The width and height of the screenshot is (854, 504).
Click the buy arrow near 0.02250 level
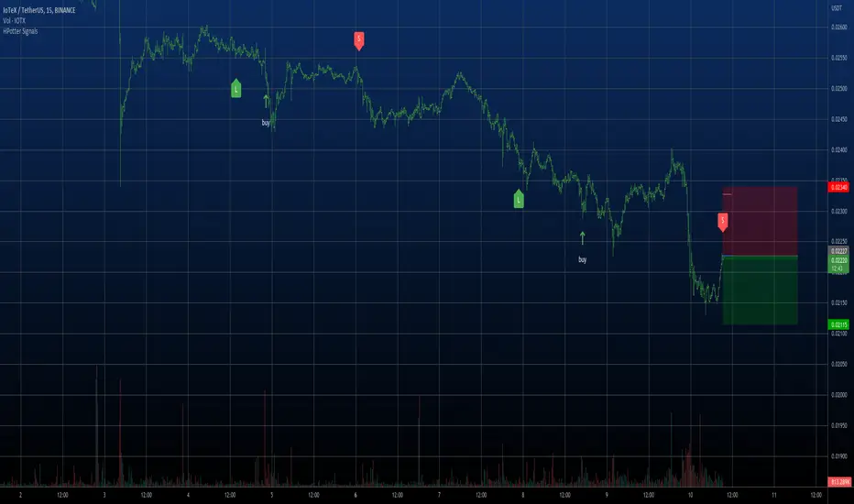pyautogui.click(x=582, y=238)
